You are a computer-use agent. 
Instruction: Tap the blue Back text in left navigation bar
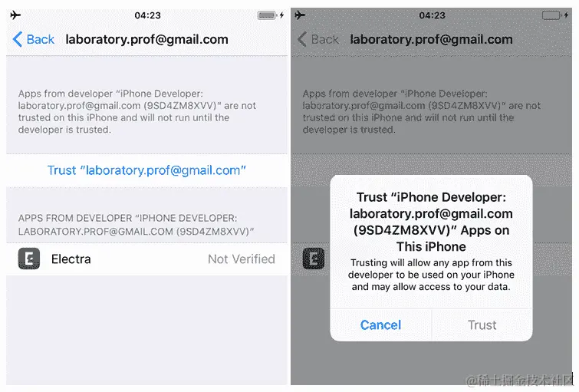point(40,39)
